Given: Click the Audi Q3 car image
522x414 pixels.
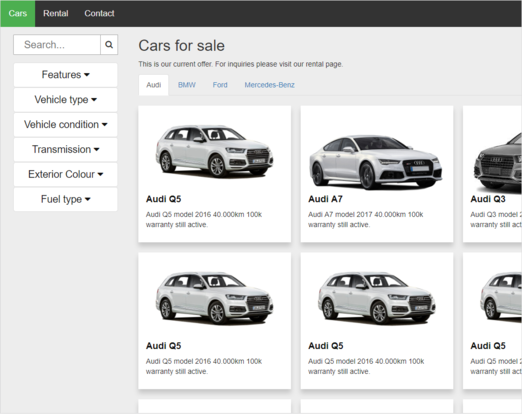Looking at the screenshot, I should 498,162.
